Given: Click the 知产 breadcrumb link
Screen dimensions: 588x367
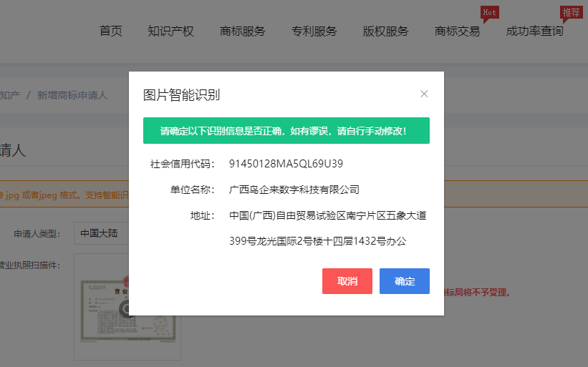Looking at the screenshot, I should [x=10, y=95].
